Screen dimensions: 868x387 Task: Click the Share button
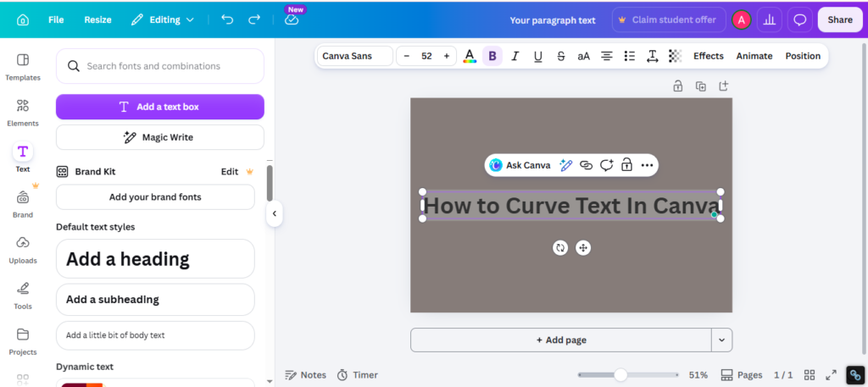pos(840,20)
